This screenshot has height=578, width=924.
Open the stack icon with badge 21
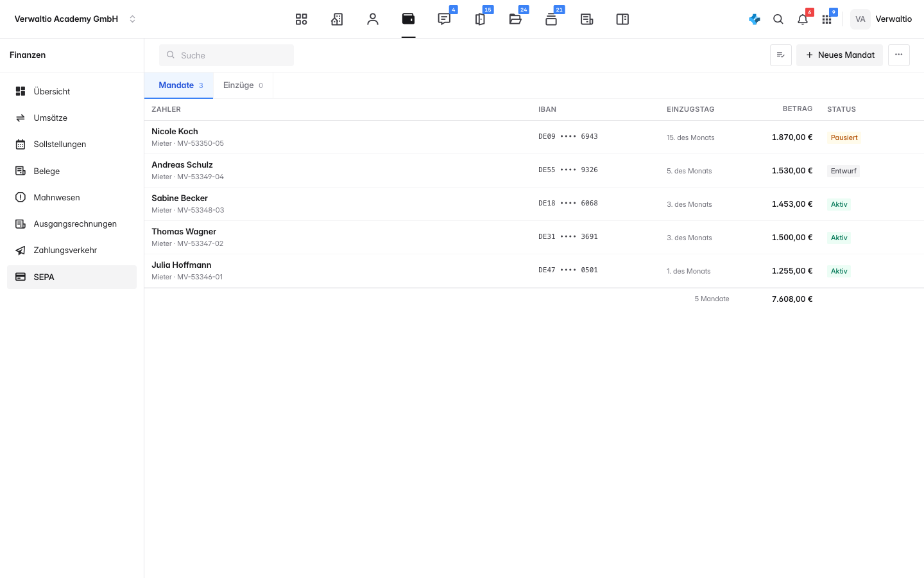pos(551,19)
